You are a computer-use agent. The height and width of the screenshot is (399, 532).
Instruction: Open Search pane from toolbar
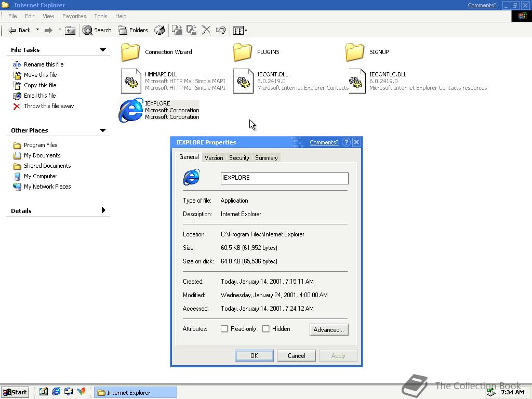(x=97, y=30)
